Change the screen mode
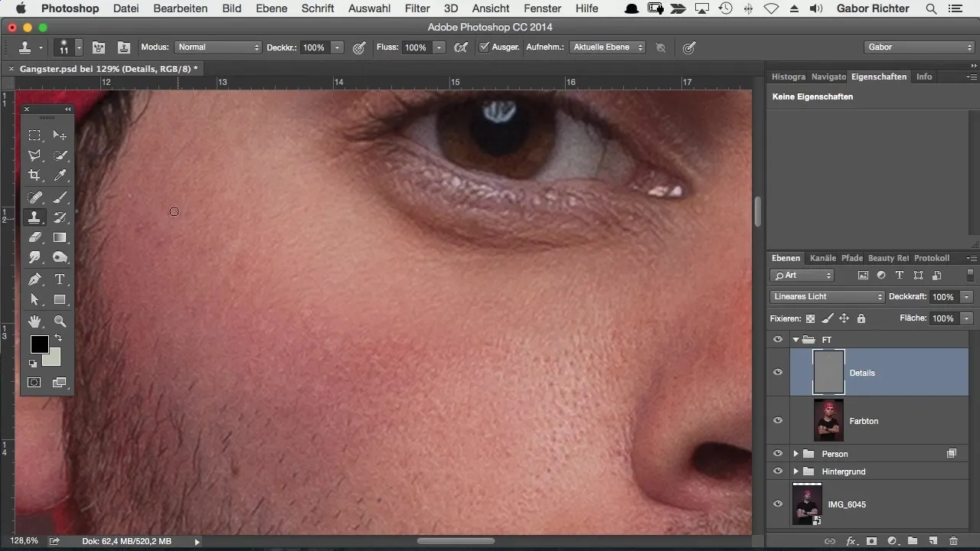The image size is (980, 551). pos(60,383)
